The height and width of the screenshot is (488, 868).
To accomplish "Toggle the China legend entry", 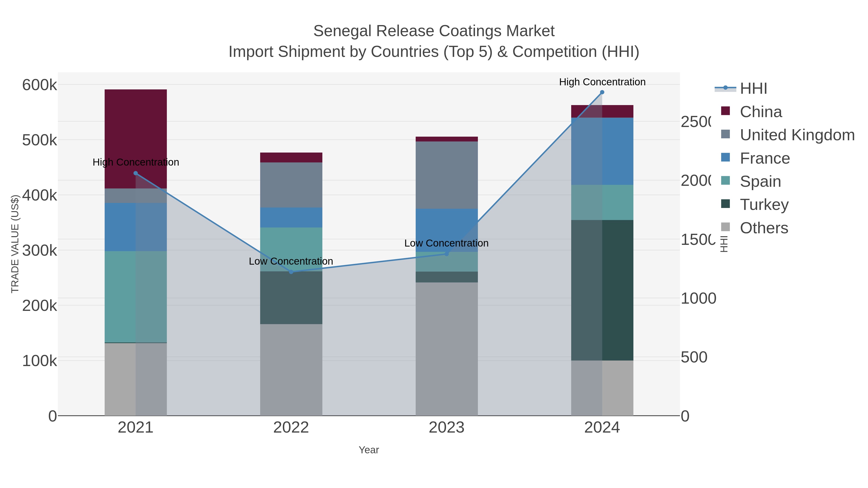I will pyautogui.click(x=751, y=112).
